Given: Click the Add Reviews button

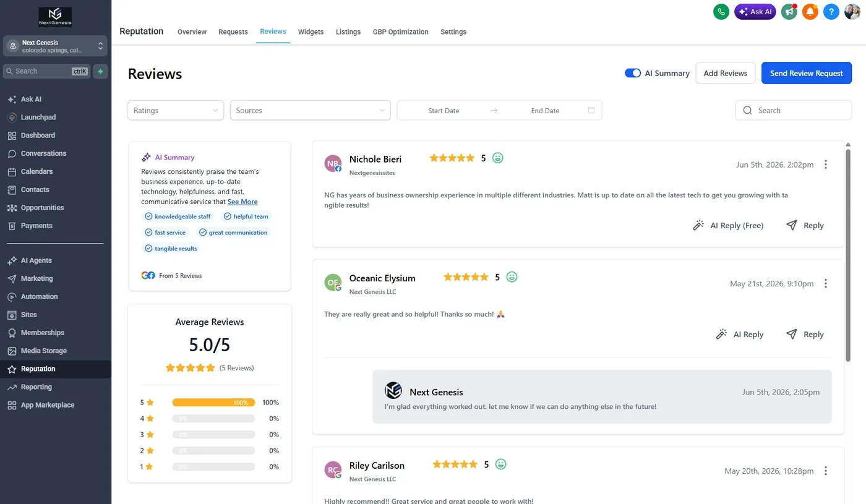Looking at the screenshot, I should 726,73.
